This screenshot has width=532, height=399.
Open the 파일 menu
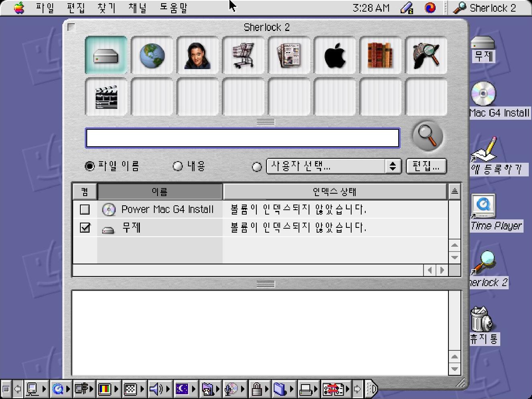[x=45, y=8]
